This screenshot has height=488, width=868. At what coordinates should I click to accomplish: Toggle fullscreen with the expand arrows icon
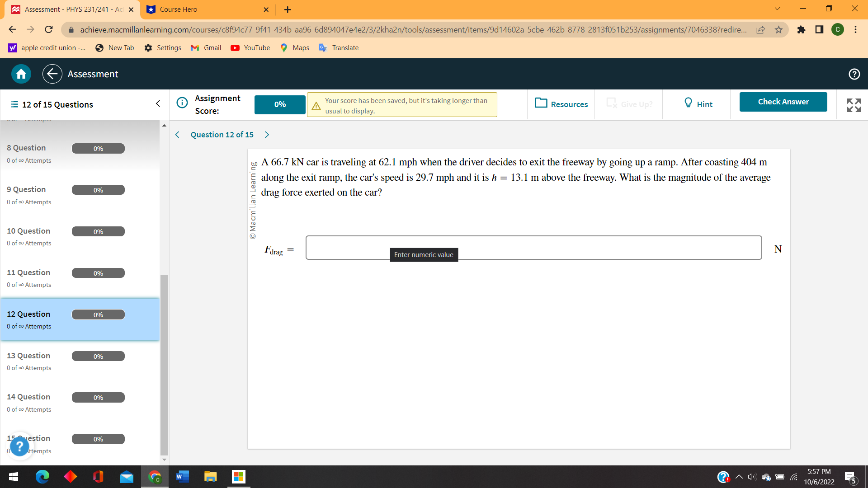(x=854, y=105)
